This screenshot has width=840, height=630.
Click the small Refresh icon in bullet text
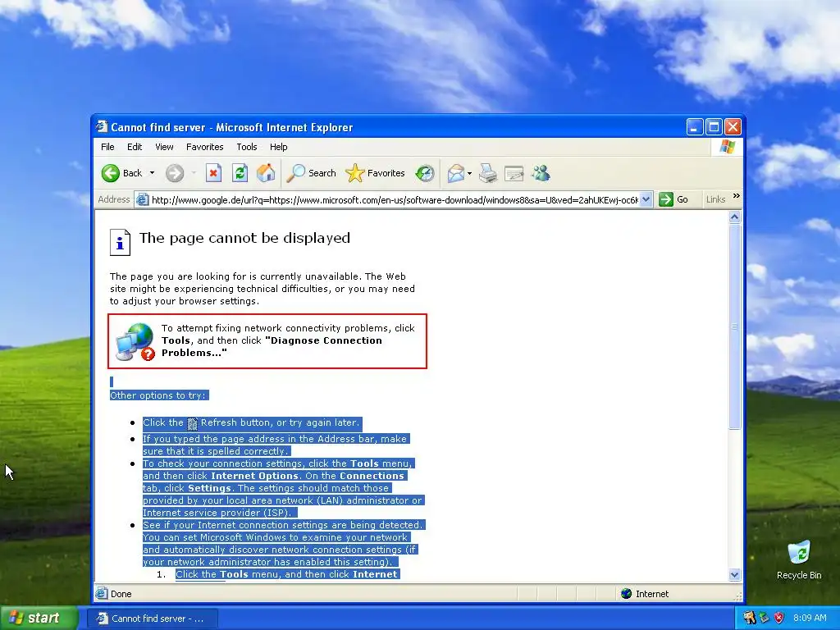coord(192,423)
